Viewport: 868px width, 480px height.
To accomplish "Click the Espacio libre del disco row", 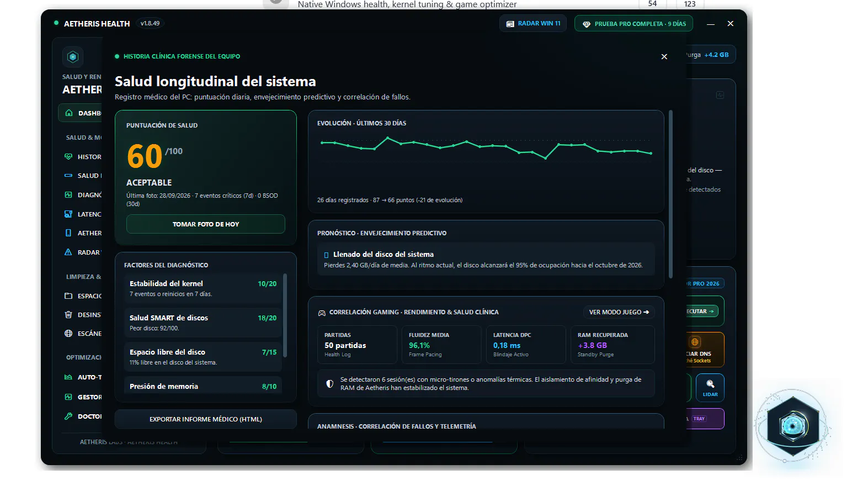I will 203,357.
